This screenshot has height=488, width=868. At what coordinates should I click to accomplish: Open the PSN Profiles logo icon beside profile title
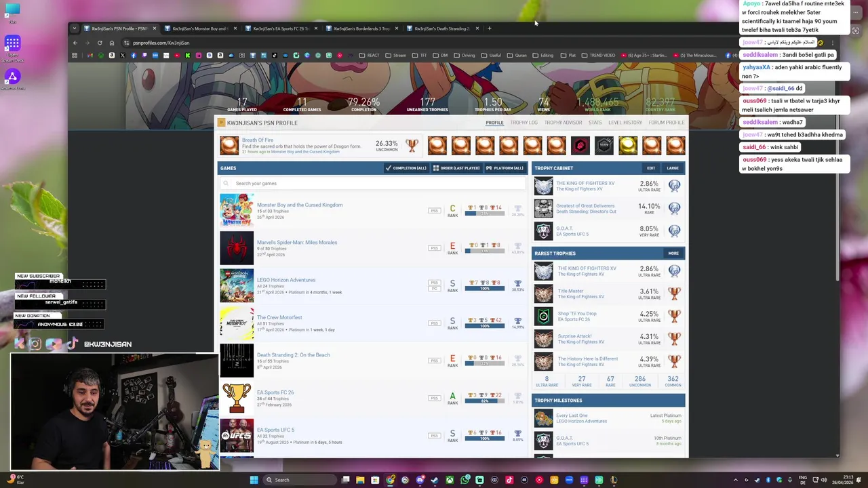tap(221, 123)
